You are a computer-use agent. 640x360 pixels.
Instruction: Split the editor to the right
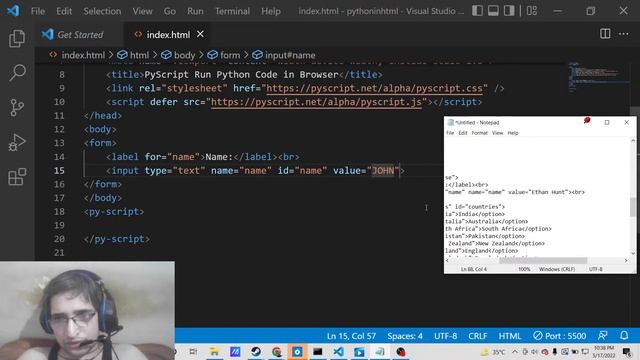click(x=605, y=34)
